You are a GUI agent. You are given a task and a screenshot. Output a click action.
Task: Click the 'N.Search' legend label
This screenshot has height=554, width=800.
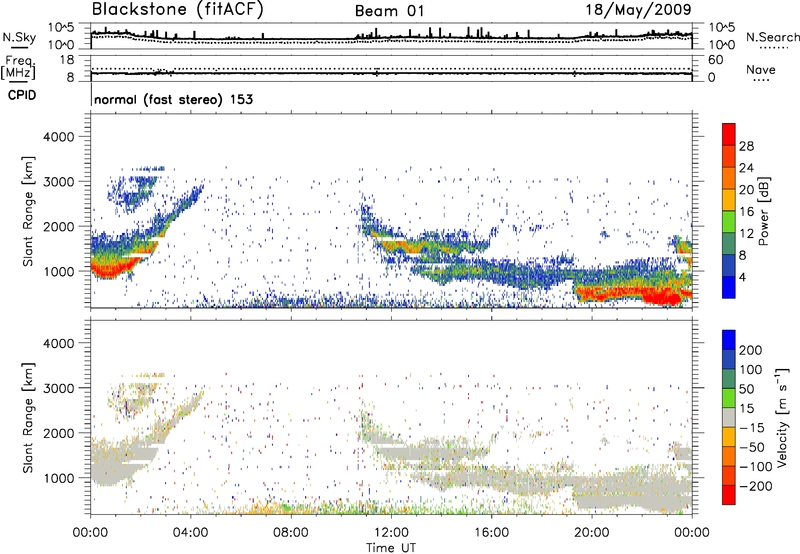(x=772, y=37)
